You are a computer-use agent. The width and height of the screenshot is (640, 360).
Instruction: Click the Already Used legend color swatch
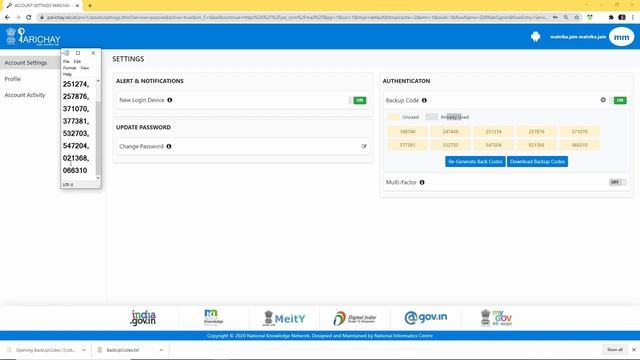pos(431,117)
